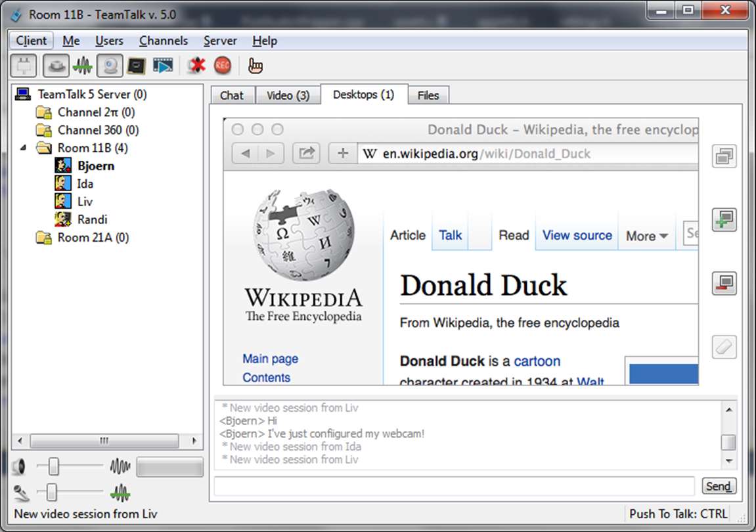This screenshot has height=532, width=756.
Task: Click the detach desktop window icon
Action: point(724,156)
